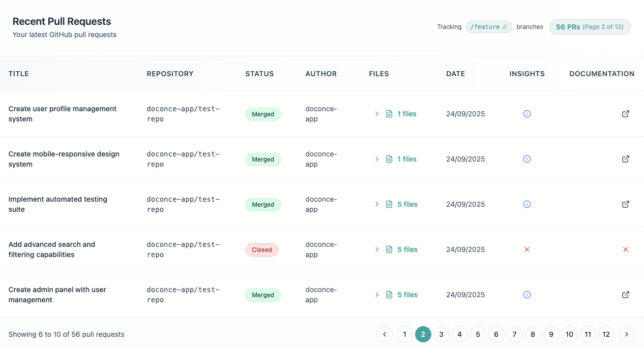This screenshot has width=644, height=348.
Task: Open external documentation for automated testing suite
Action: pos(625,204)
